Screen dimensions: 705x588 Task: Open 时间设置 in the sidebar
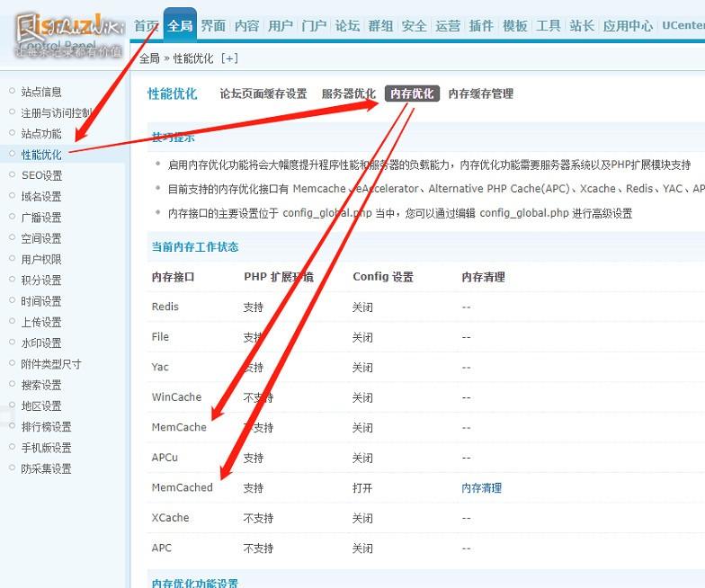pyautogui.click(x=41, y=301)
